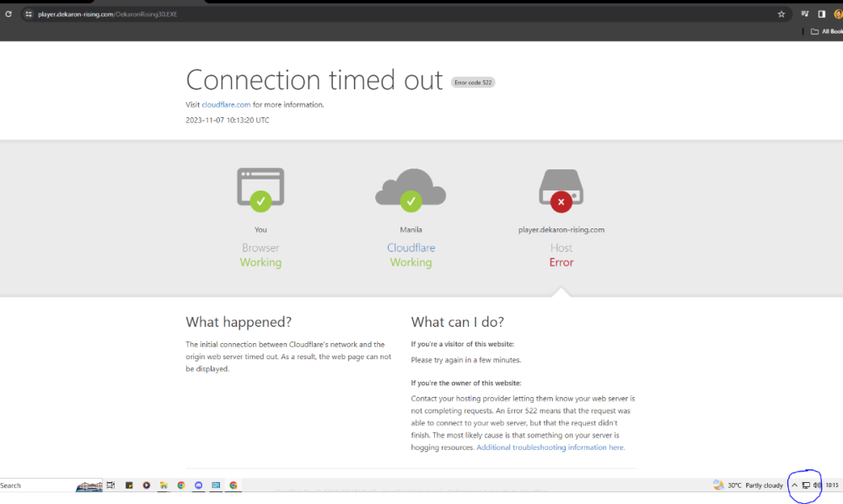This screenshot has width=843, height=504.
Task: Open the media player taskbar icon
Action: 146,485
